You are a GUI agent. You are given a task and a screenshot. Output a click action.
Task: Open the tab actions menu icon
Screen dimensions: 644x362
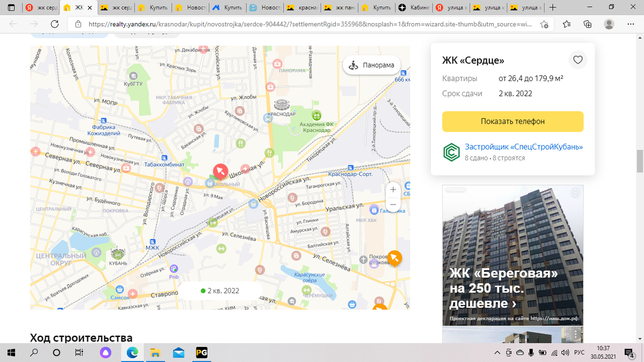coord(11,8)
